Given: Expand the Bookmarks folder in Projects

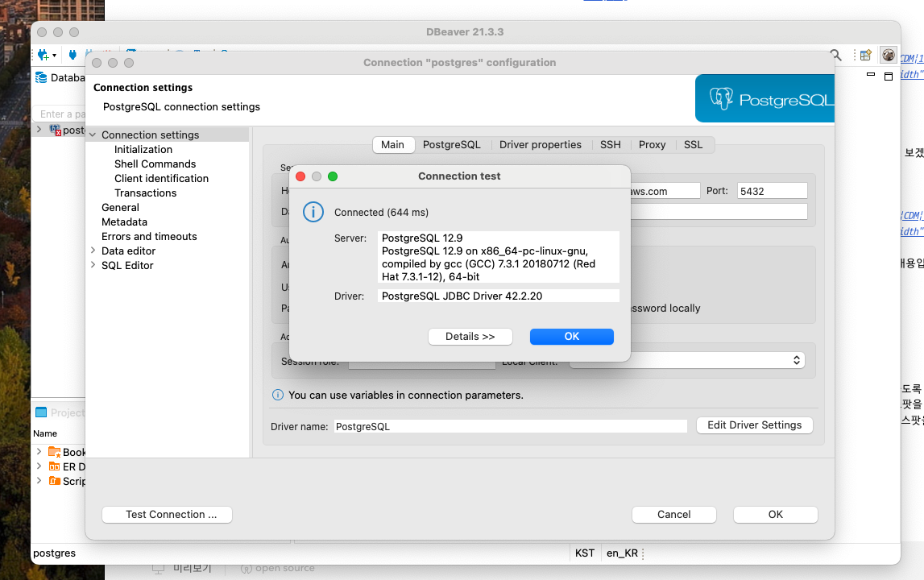Looking at the screenshot, I should pos(39,451).
